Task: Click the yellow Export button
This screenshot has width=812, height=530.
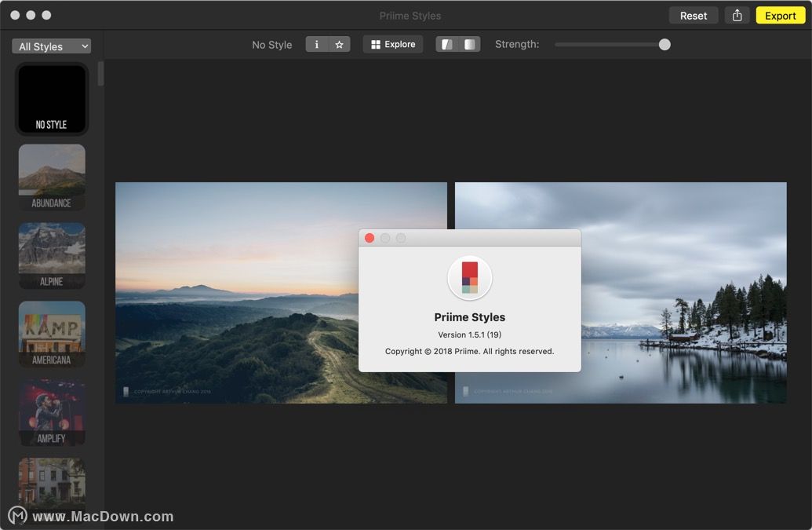Action: tap(780, 16)
